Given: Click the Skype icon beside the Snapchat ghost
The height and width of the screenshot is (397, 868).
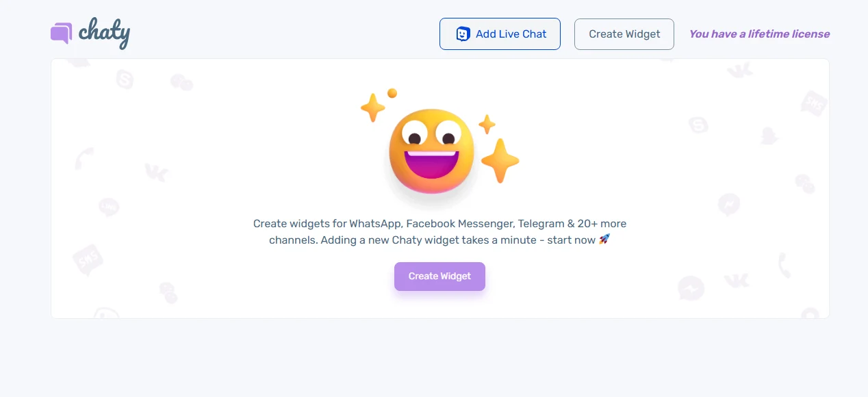Looking at the screenshot, I should pyautogui.click(x=698, y=125).
